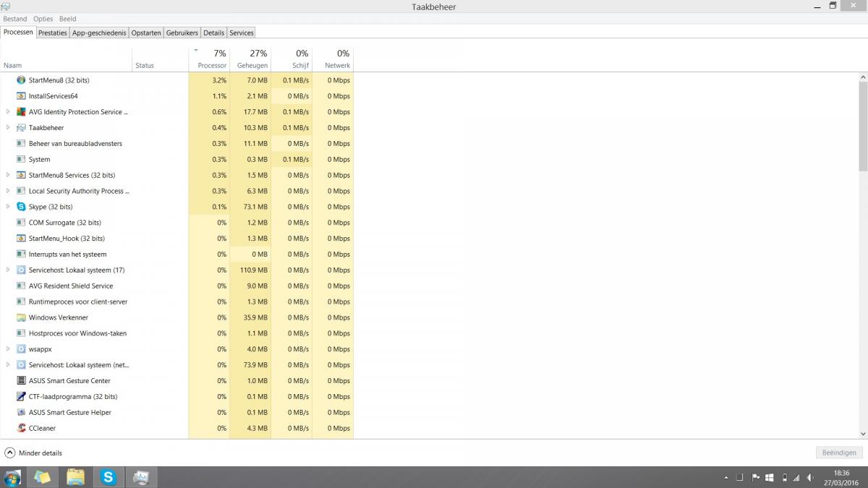Click the StartMenu8 (32 bits) process icon
The height and width of the screenshot is (488, 868).
point(21,80)
